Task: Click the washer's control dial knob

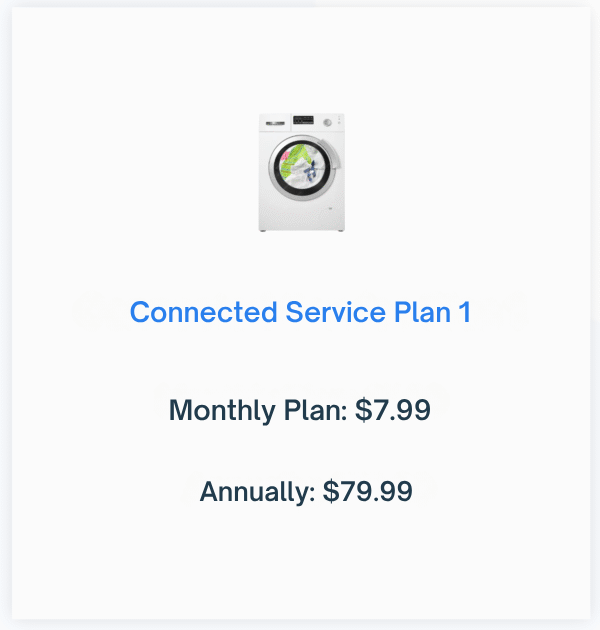Action: [x=328, y=123]
